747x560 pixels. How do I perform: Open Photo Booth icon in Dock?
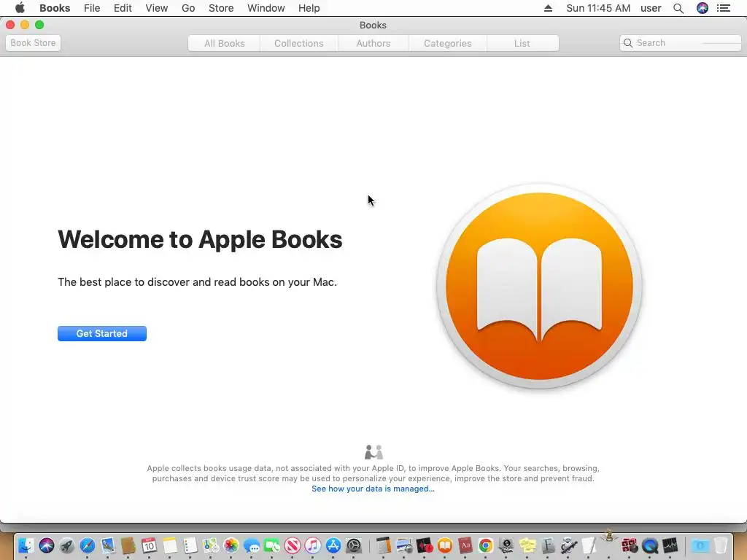click(x=630, y=545)
